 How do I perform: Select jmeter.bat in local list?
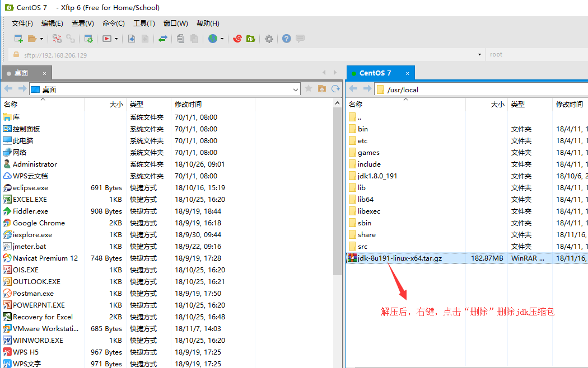point(29,246)
